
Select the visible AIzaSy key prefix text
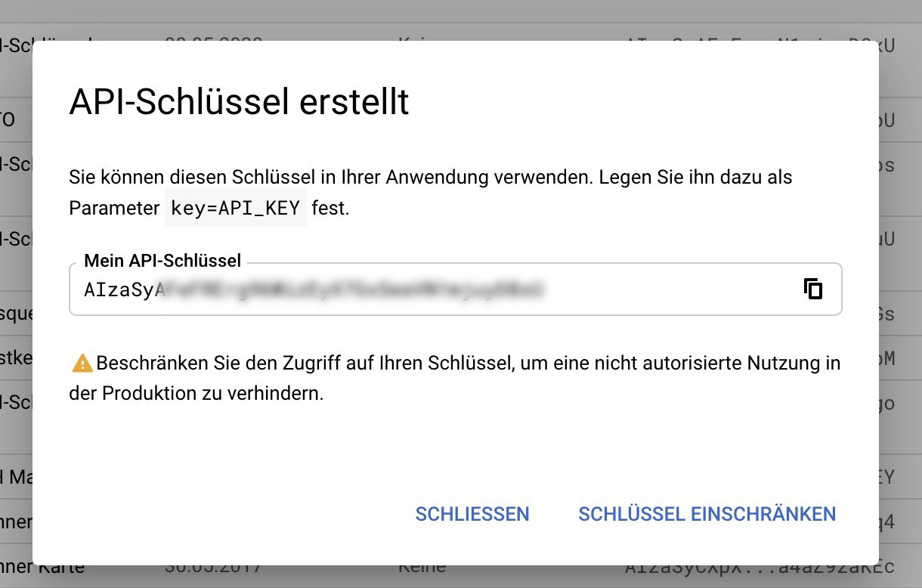[119, 289]
